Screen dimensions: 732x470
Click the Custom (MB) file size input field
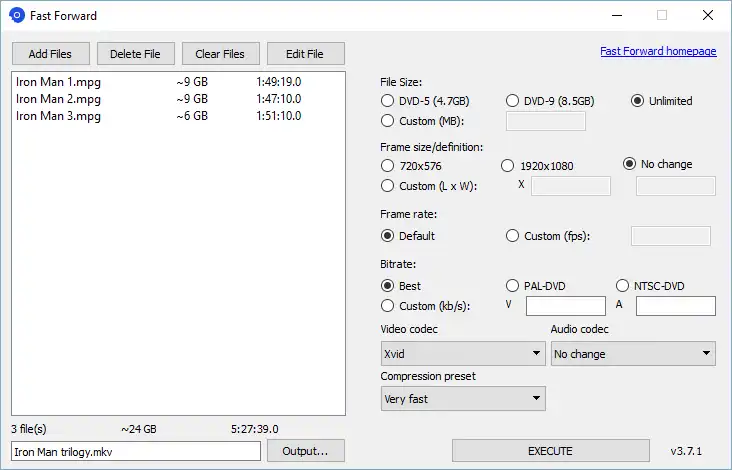pyautogui.click(x=546, y=121)
